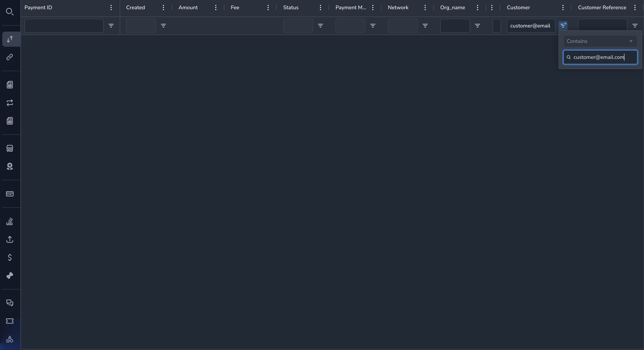The width and height of the screenshot is (644, 350).
Task: Sort by Payment ID column header
Action: tap(38, 8)
